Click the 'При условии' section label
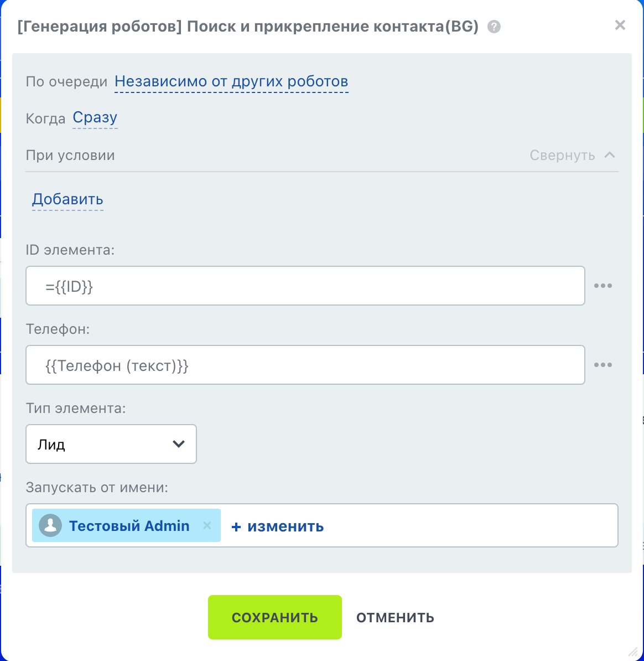 70,156
